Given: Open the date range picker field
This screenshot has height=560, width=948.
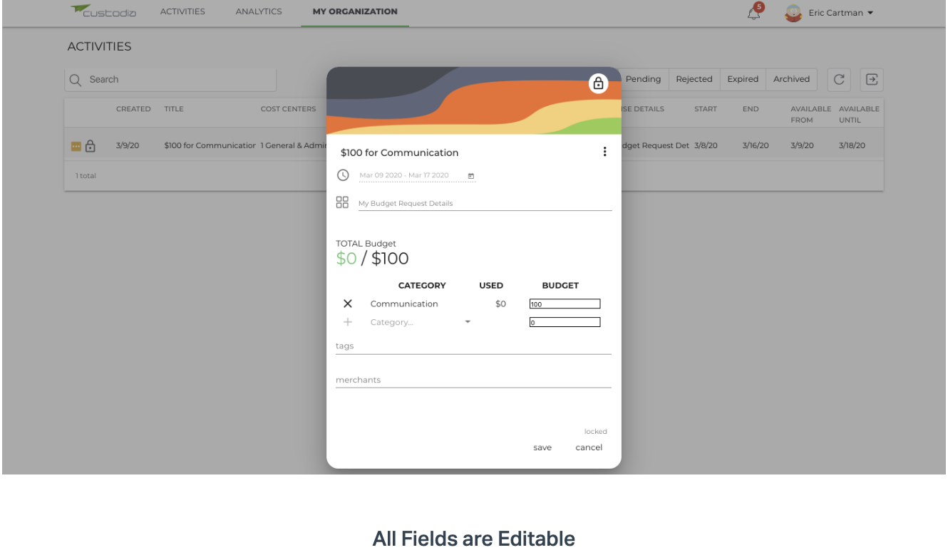Looking at the screenshot, I should tap(417, 175).
